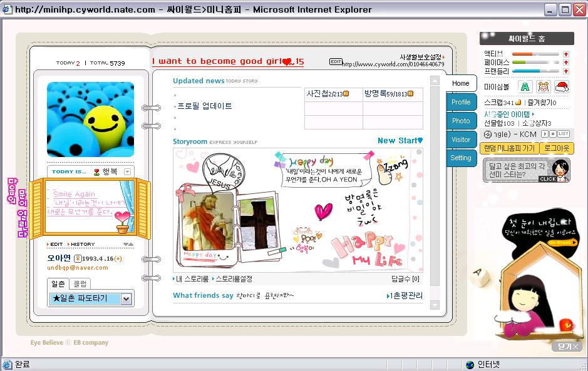Click the new-item N badge beside 방명록

(411, 94)
